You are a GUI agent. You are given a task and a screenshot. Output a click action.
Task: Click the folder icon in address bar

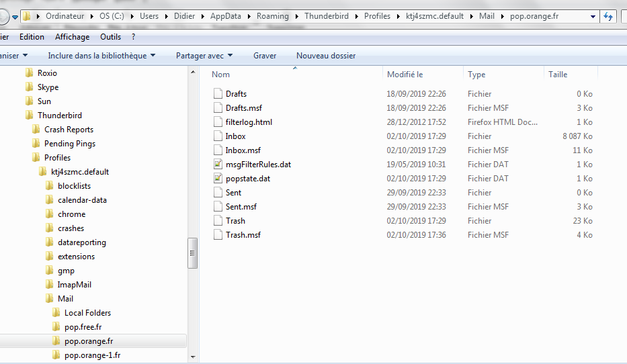(x=27, y=16)
